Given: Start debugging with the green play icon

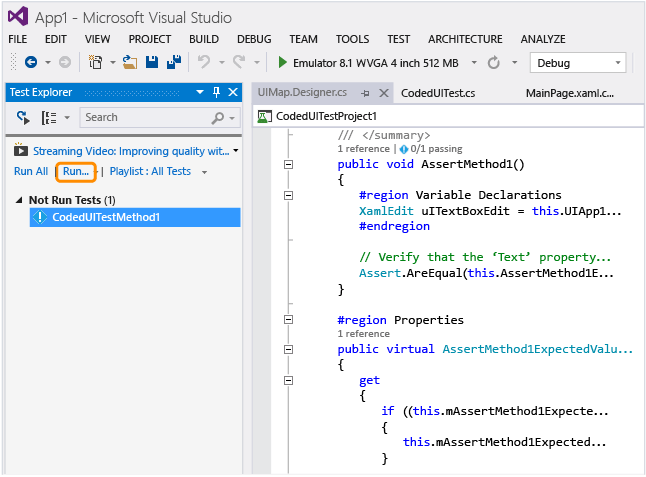Looking at the screenshot, I should [x=283, y=63].
